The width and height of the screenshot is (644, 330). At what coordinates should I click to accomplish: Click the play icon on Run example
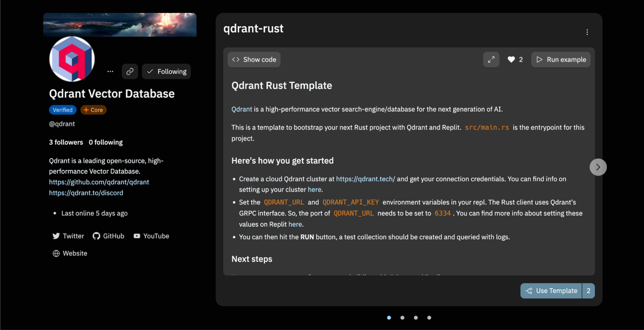(540, 59)
